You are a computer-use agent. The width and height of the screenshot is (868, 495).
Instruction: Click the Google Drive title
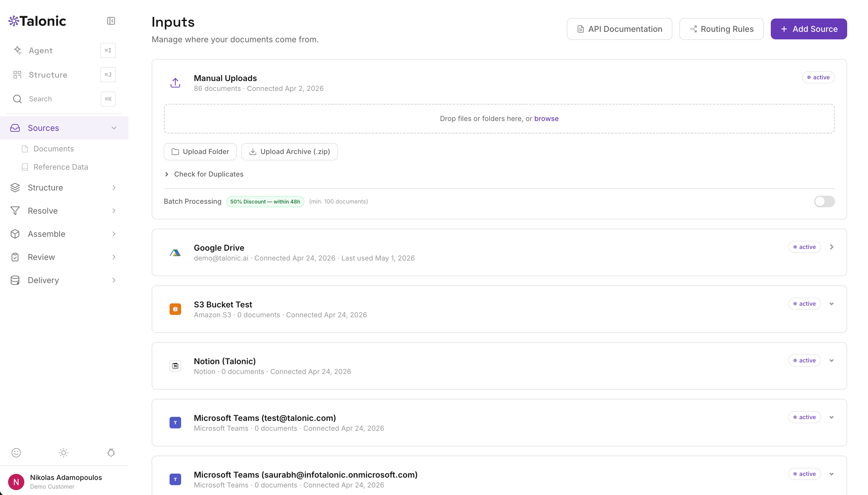[x=219, y=248]
